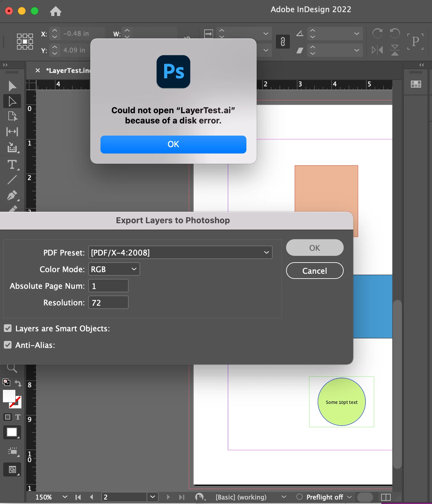Select the Selection tool arrow
Screen dimensions: 432x504
coord(12,86)
